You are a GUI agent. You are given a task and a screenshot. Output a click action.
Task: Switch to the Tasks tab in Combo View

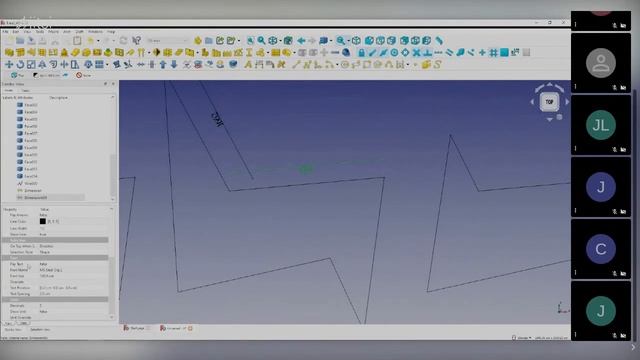click(x=25, y=91)
